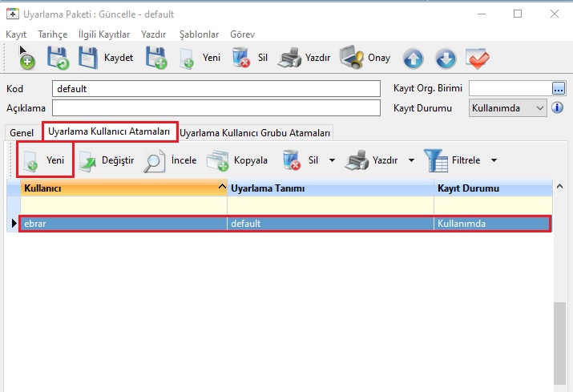The height and width of the screenshot is (392, 573).
Task: Click the red checkmark icon in toolbar
Action: [478, 58]
